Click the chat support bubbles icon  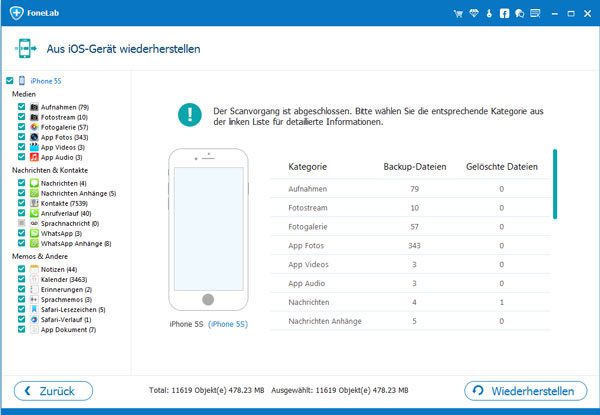(520, 14)
